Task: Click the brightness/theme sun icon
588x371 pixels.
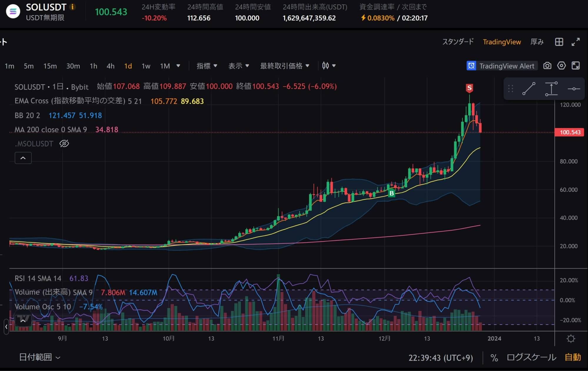Action: coord(571,338)
